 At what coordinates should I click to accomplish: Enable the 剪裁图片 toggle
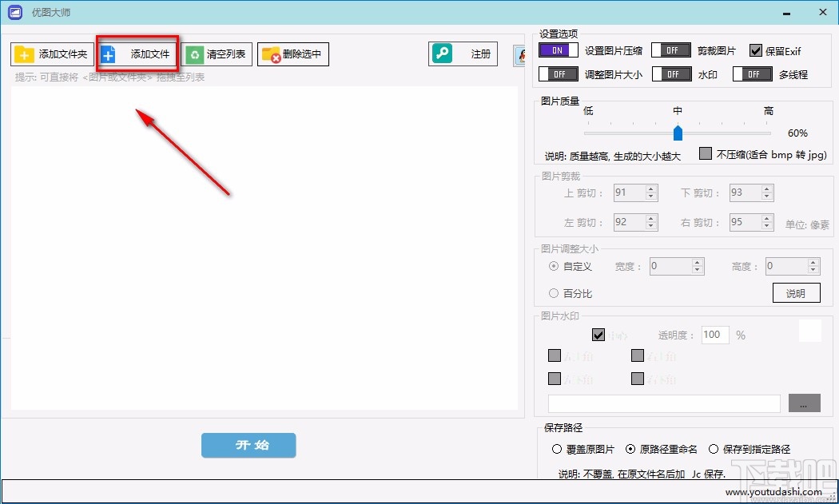[x=671, y=50]
